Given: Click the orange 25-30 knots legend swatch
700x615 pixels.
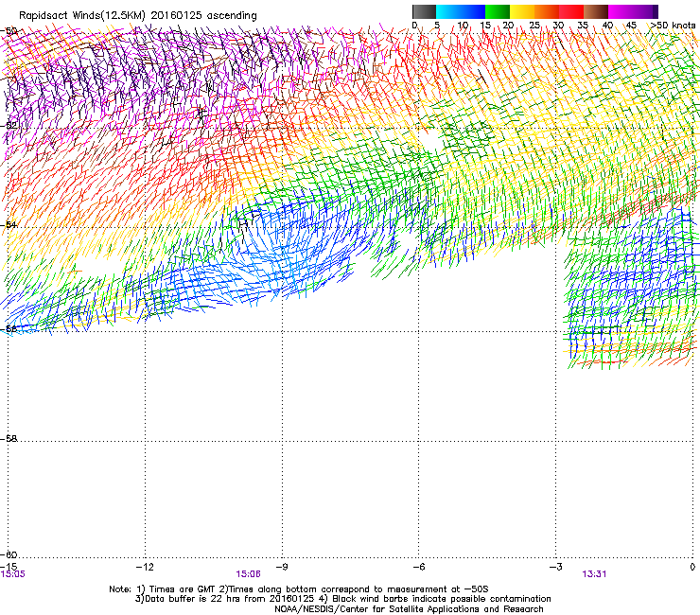Looking at the screenshot, I should coord(547,11).
